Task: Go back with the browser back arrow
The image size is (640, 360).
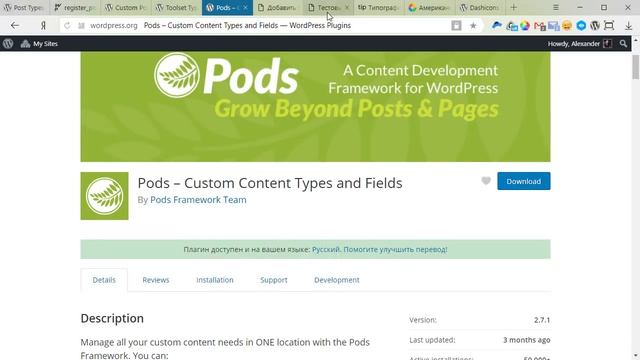Action: click(x=15, y=25)
